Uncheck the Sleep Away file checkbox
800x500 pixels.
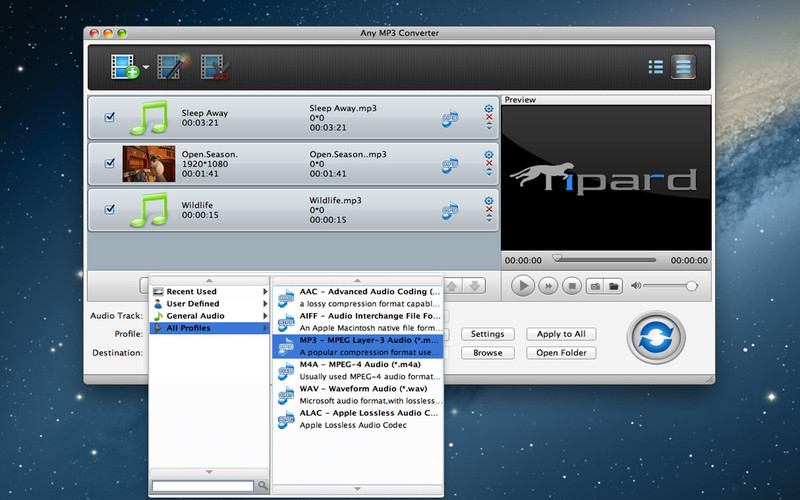click(109, 117)
